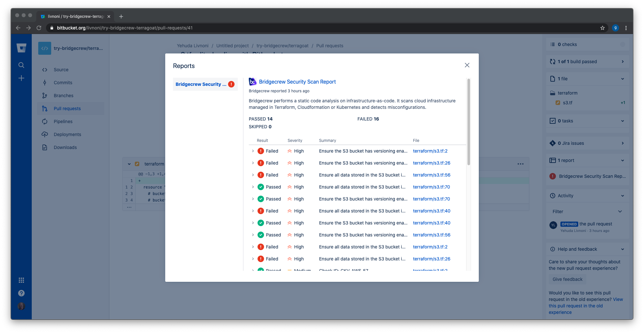The image size is (644, 333).
Task: Open the Activity Filter dropdown
Action: (588, 212)
